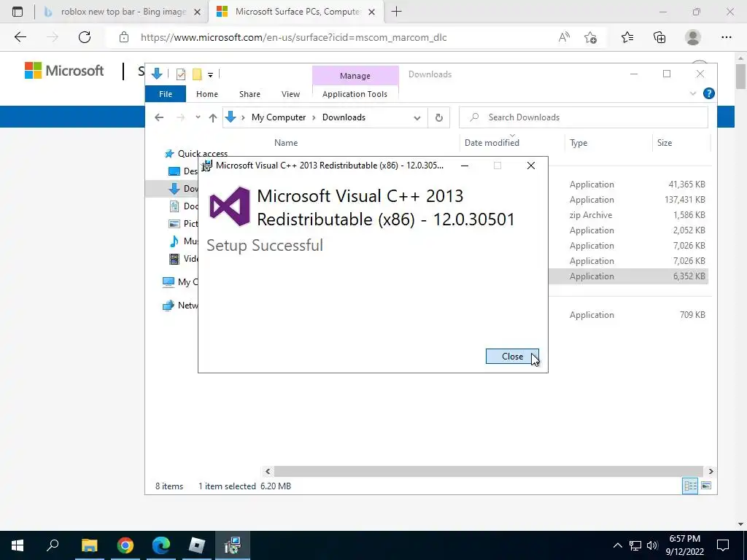Select the Documents icon in sidebar
Image resolution: width=747 pixels, height=560 pixels.
pyautogui.click(x=174, y=206)
